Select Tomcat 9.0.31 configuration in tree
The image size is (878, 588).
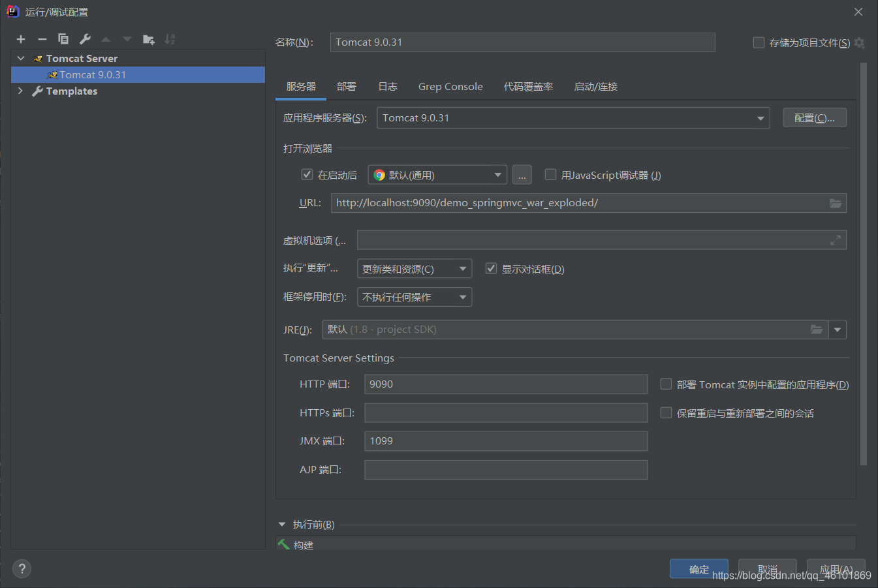pyautogui.click(x=138, y=74)
